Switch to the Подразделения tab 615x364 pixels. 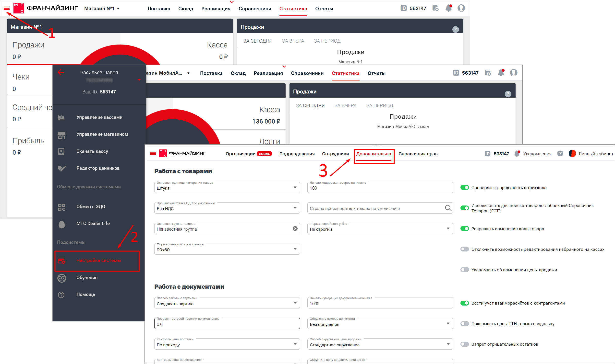[297, 154]
